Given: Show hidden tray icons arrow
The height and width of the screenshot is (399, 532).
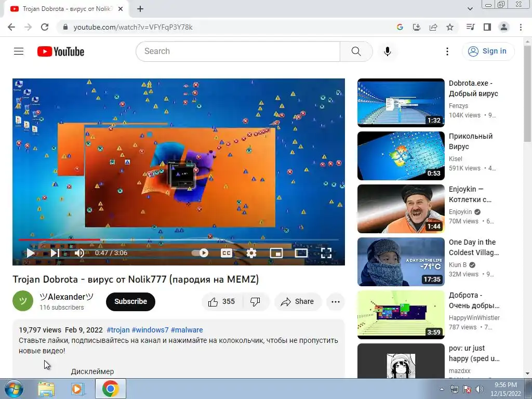Looking at the screenshot, I should (x=442, y=390).
